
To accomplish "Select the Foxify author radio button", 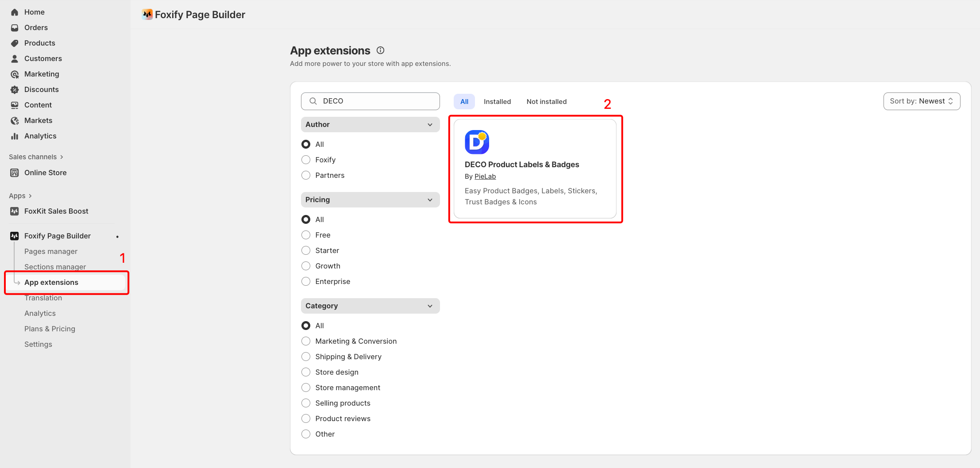I will point(306,160).
